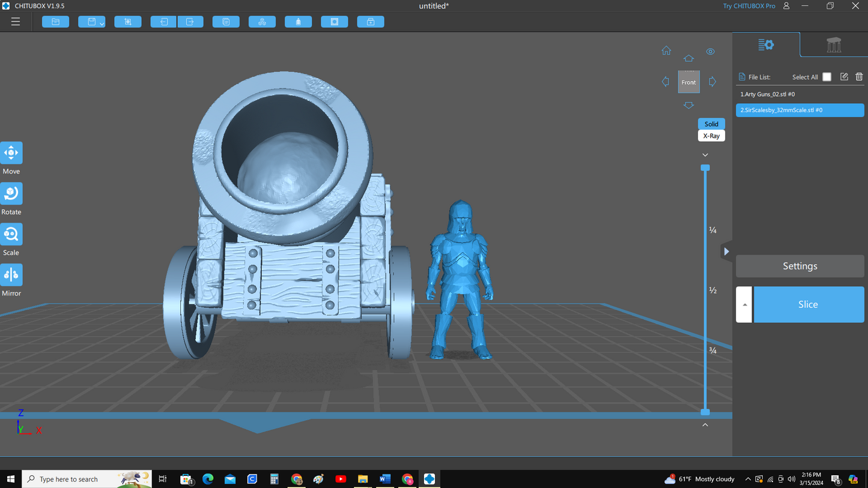Click the ½ mark on layer slider
The image size is (868, 488).
pyautogui.click(x=713, y=291)
